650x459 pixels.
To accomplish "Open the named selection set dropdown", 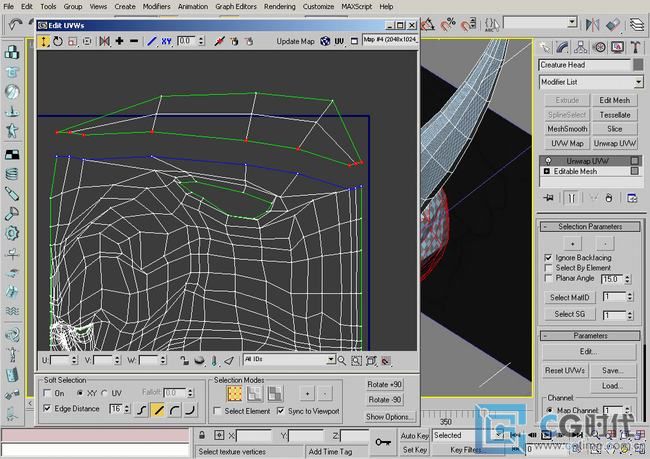I will (540, 22).
